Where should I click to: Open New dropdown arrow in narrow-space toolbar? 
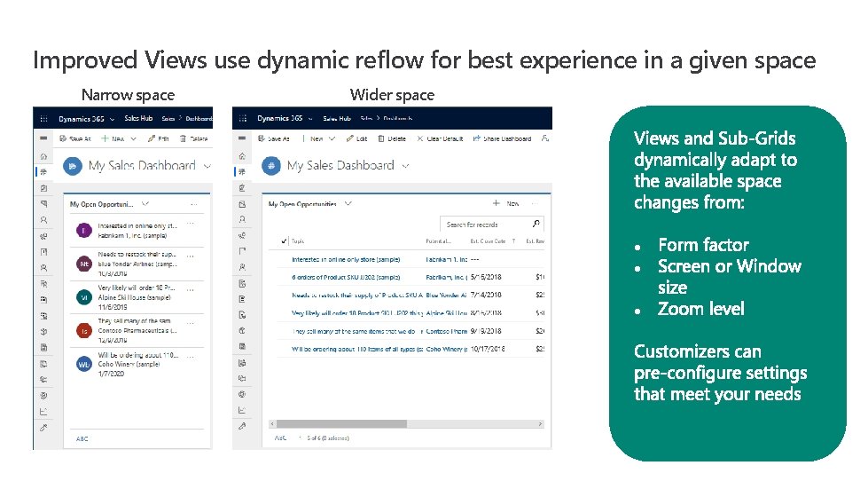(133, 138)
